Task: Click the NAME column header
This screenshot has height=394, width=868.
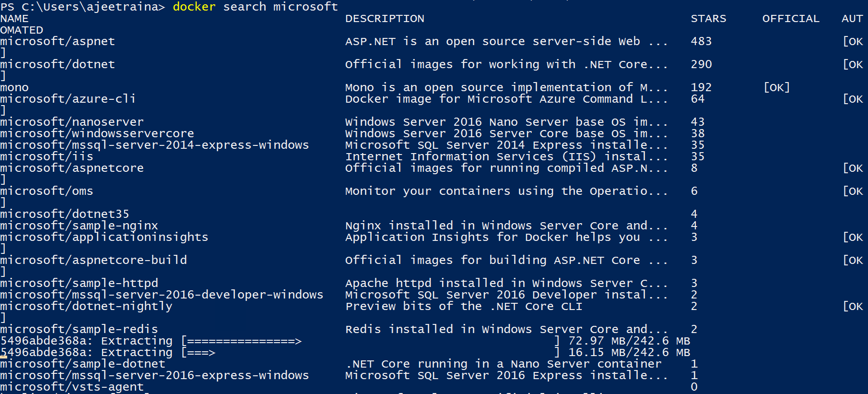Action: pyautogui.click(x=14, y=19)
